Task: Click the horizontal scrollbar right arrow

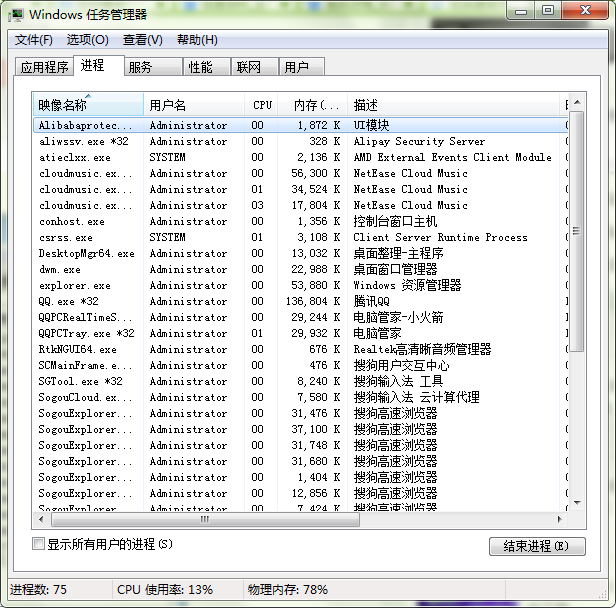Action: coord(560,519)
